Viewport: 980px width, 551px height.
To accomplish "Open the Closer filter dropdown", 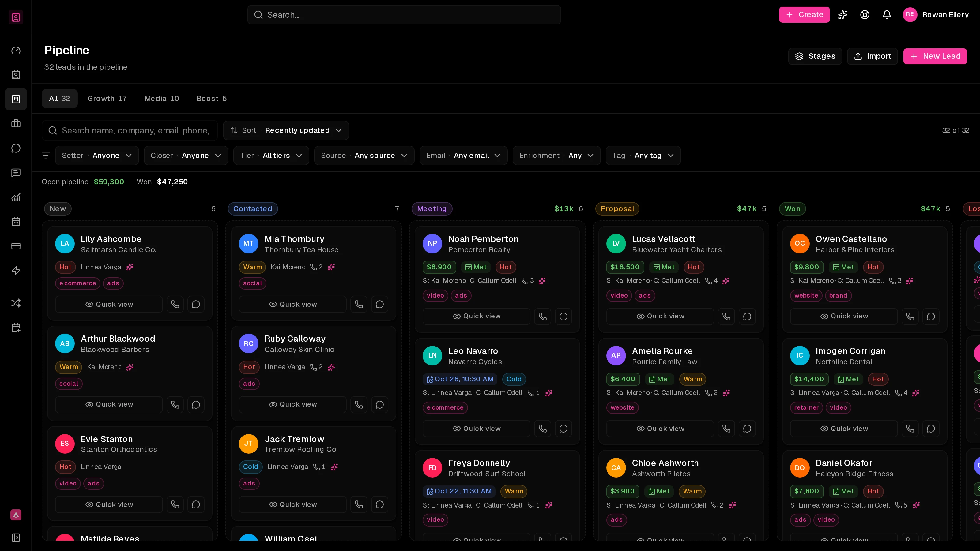I will coord(186,156).
